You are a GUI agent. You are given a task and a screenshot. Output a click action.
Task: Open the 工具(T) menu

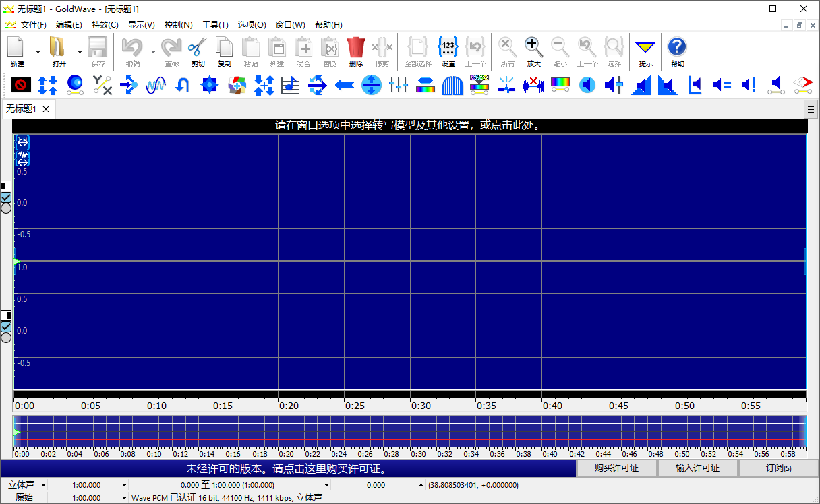pos(215,25)
